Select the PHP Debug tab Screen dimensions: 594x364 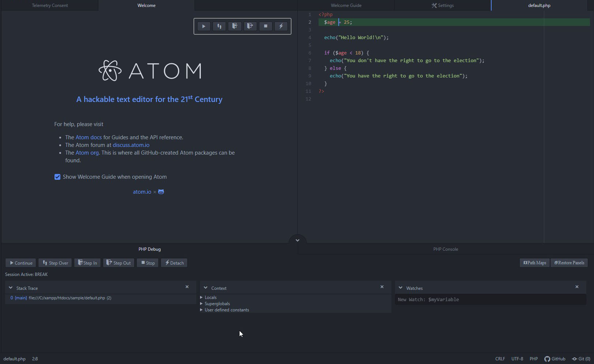click(x=150, y=249)
